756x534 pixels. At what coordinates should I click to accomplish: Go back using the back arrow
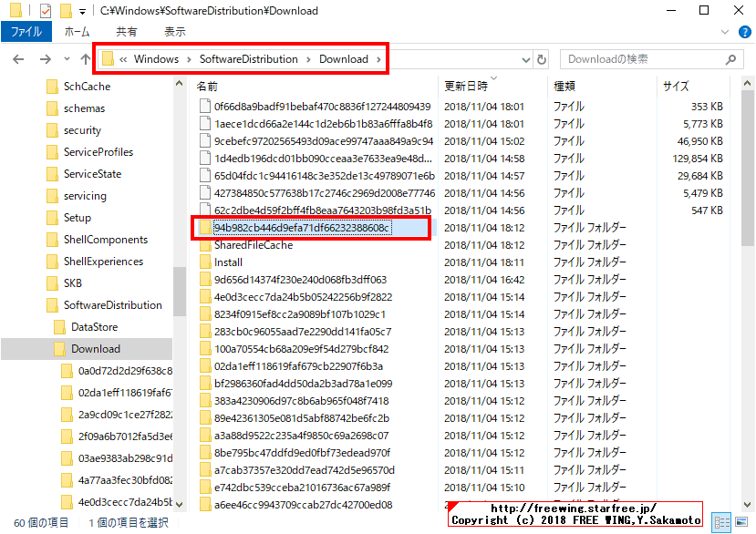[x=19, y=58]
